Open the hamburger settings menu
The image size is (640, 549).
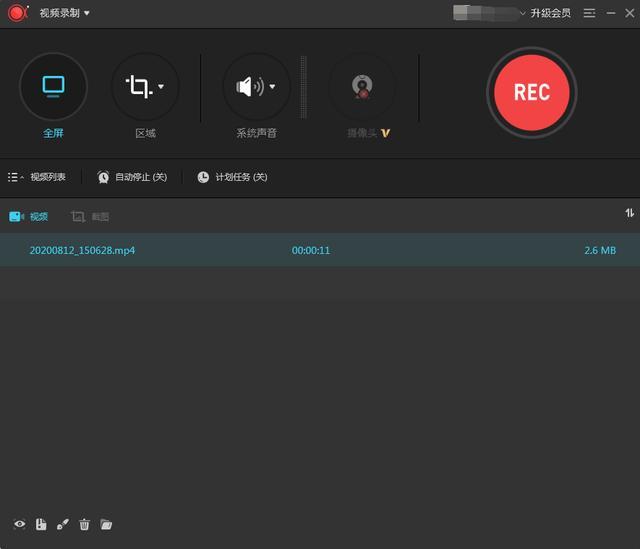pyautogui.click(x=589, y=13)
